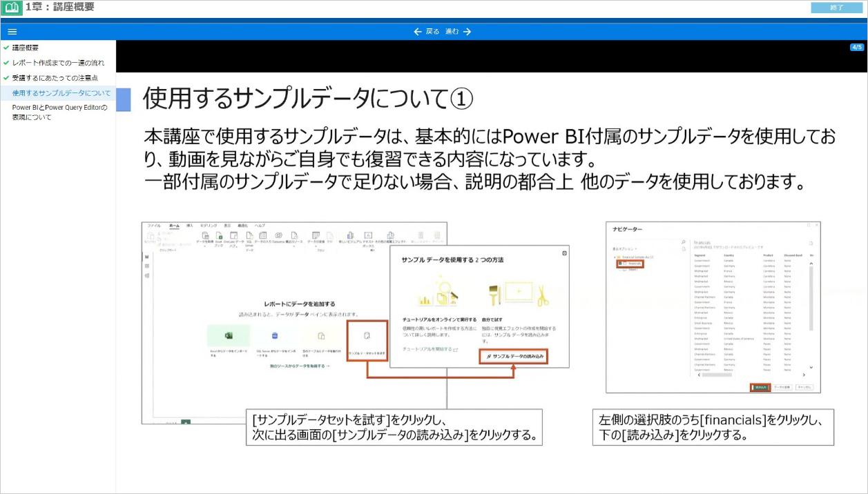
Task: Open the ヘルプ tab in the Power BI ribbon
Action: [260, 225]
